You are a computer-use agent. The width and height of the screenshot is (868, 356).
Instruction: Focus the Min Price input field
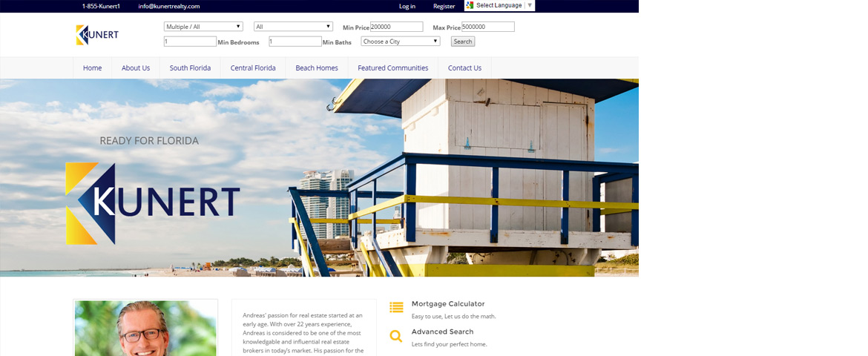(x=396, y=27)
